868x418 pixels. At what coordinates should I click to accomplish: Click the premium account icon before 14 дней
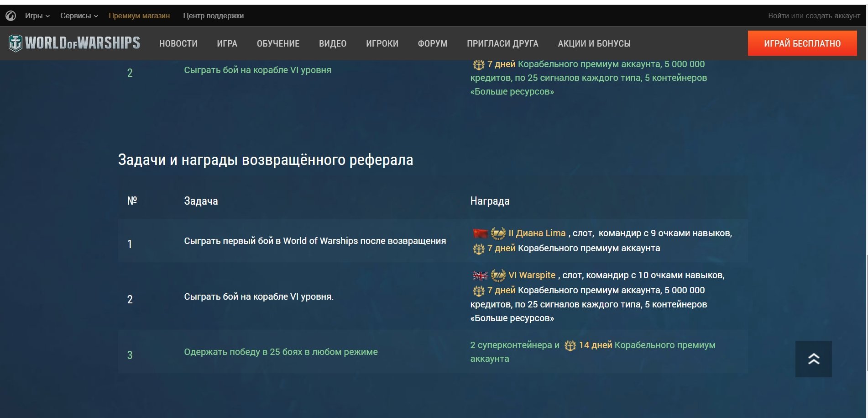(570, 345)
